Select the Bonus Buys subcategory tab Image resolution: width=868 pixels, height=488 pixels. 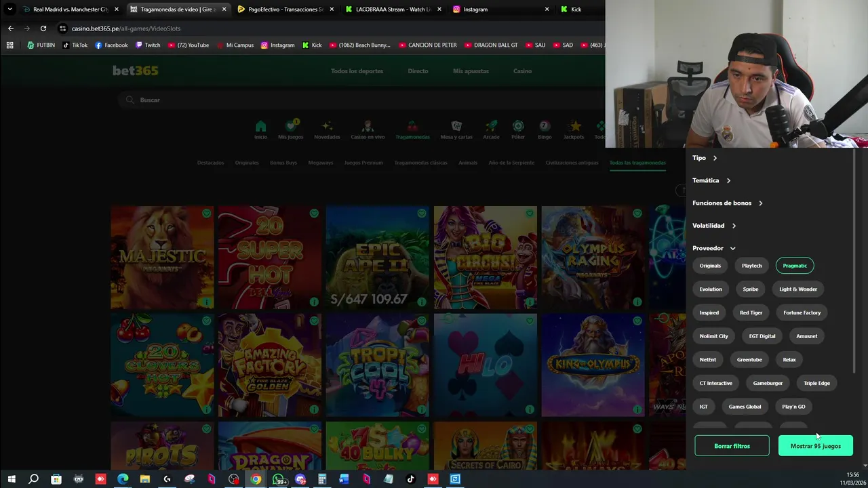283,163
